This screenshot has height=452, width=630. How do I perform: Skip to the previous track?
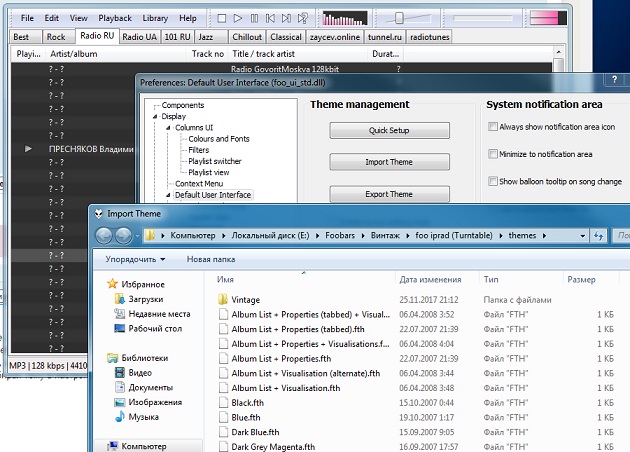[271, 18]
